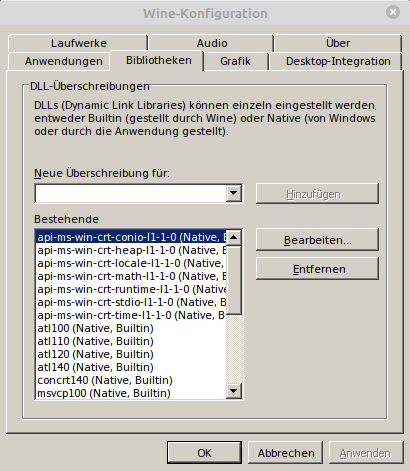Open the Desktop-Integration tab
This screenshot has width=410, height=471.
338,61
